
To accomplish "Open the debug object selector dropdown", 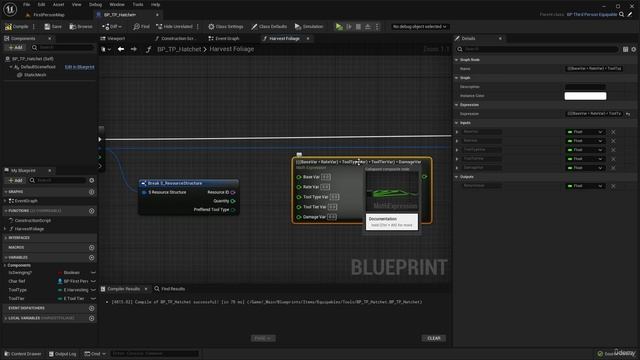I will coord(420,27).
